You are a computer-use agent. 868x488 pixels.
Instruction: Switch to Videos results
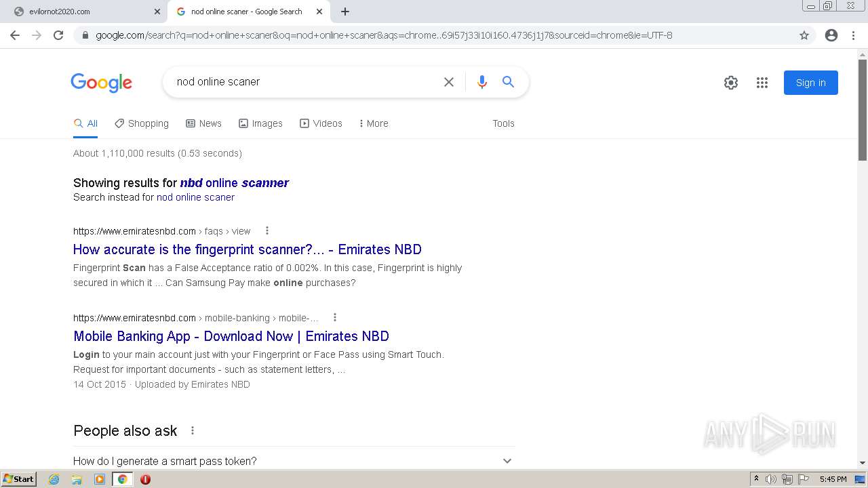(321, 123)
